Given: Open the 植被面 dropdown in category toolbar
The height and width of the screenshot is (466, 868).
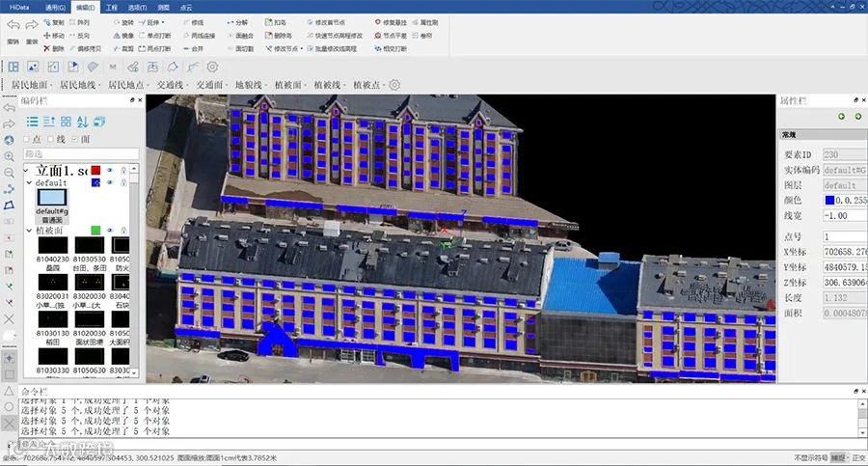Looking at the screenshot, I should [289, 85].
